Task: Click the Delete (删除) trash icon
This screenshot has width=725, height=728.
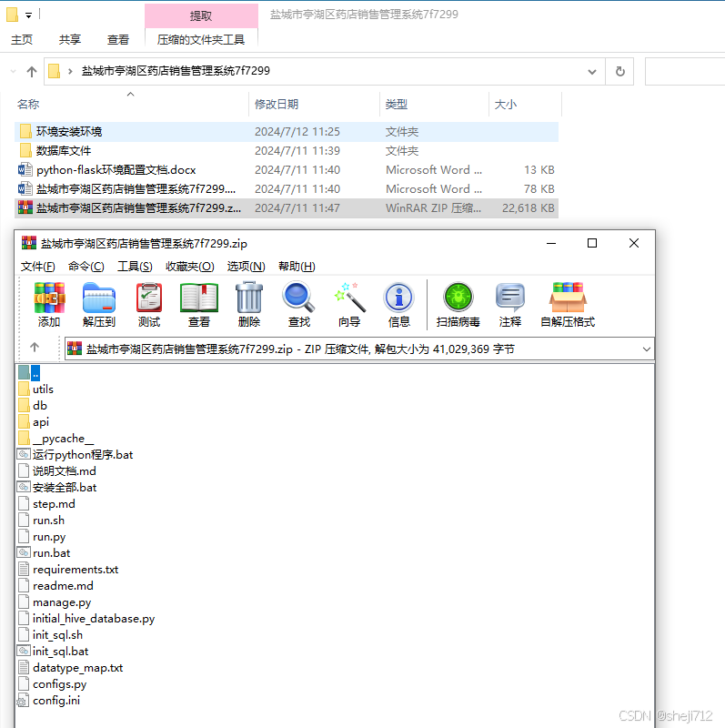Action: point(249,298)
